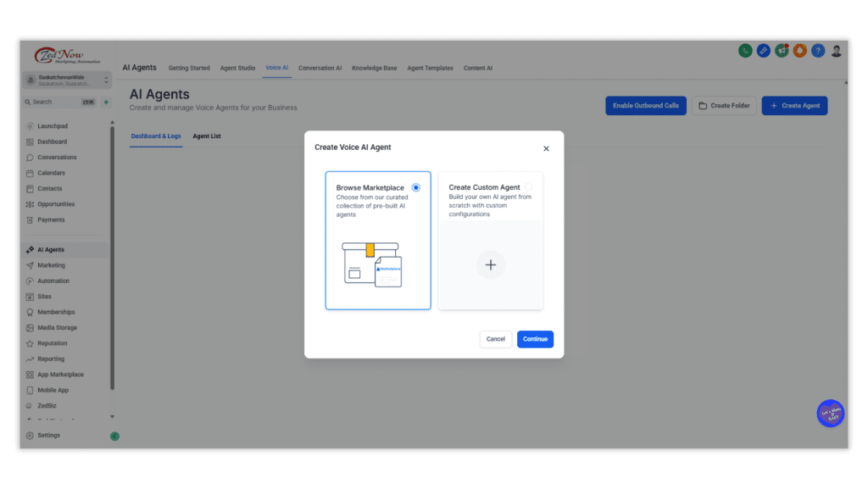Click the Search field in the sidebar

55,101
